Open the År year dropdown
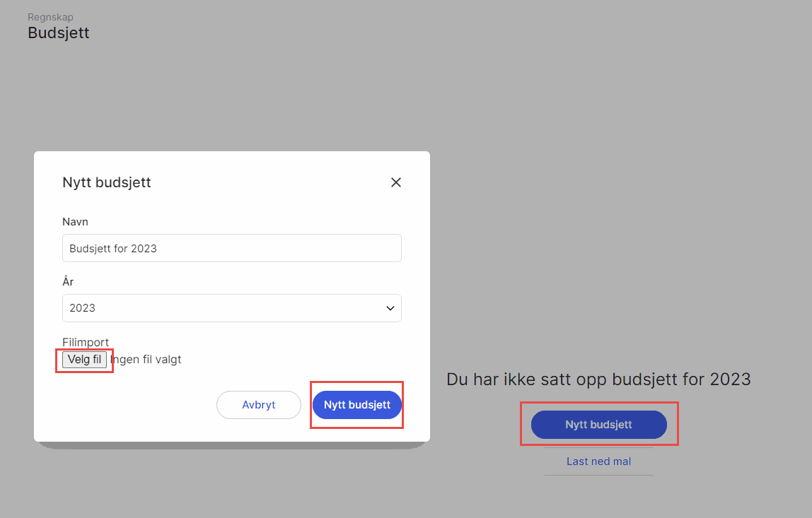812x518 pixels. 231,308
